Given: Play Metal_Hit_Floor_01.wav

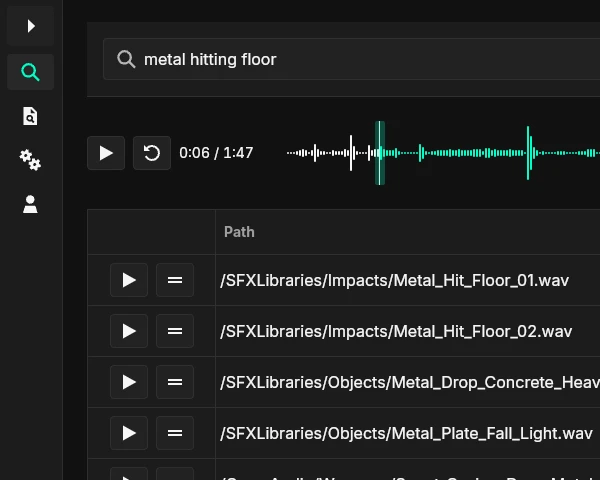Looking at the screenshot, I should (x=129, y=280).
